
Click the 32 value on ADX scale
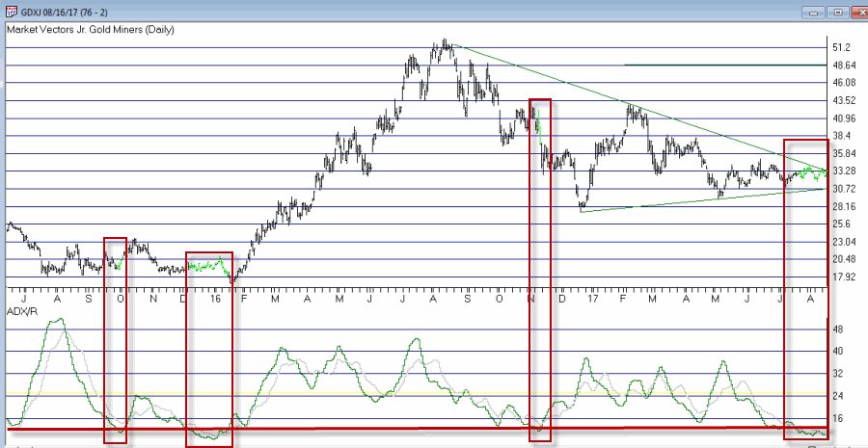point(837,374)
